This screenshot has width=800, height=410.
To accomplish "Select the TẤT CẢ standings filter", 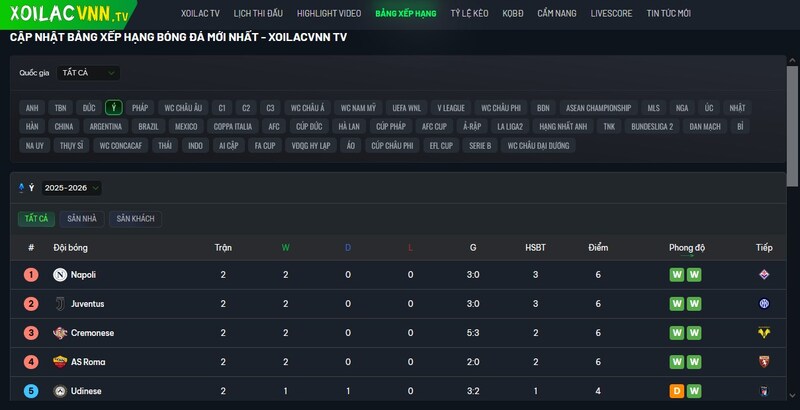I will 36,219.
